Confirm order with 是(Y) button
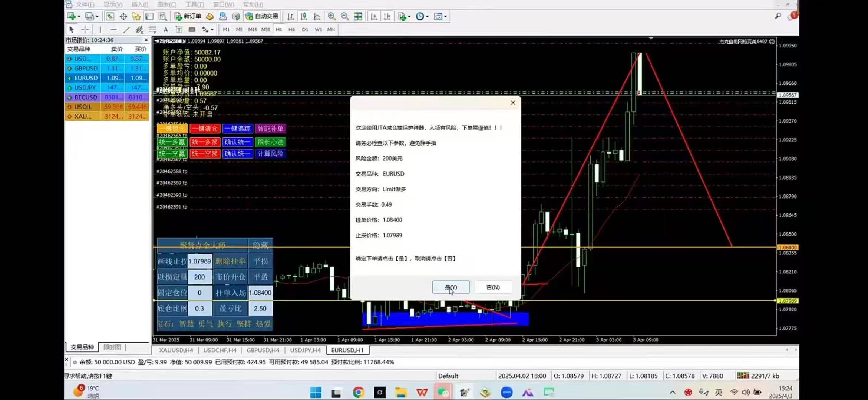Image resolution: width=868 pixels, height=400 pixels. coord(450,287)
